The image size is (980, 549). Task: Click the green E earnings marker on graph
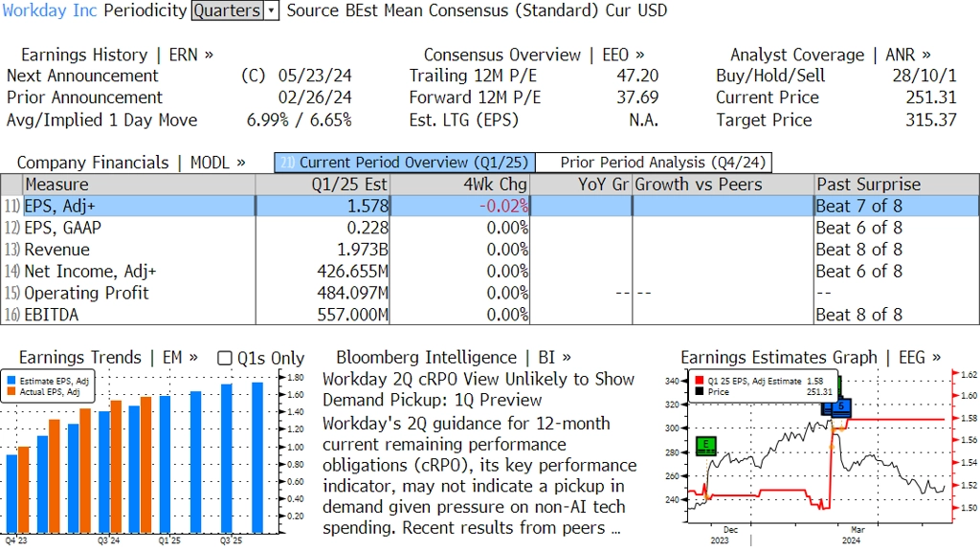click(705, 446)
